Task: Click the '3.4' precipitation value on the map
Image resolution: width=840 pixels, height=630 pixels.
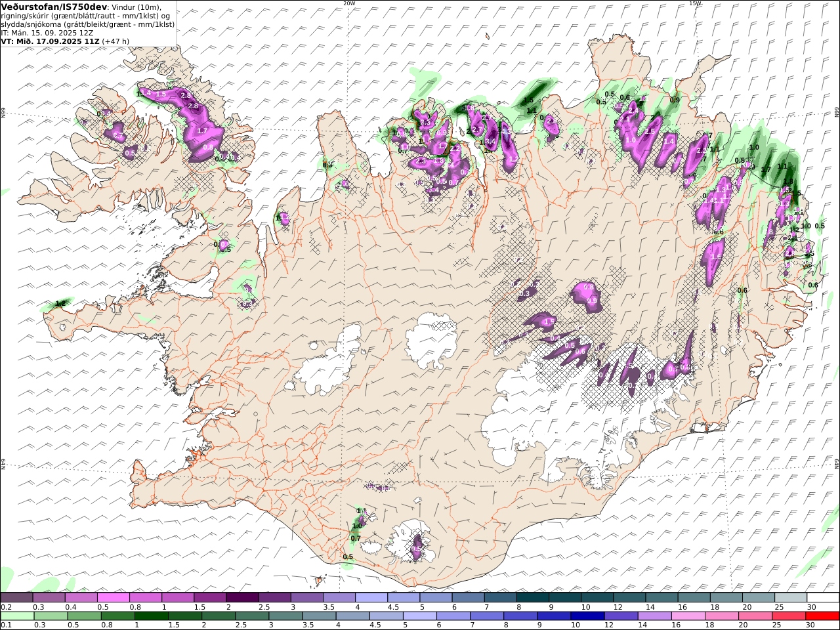Action: 490,142
